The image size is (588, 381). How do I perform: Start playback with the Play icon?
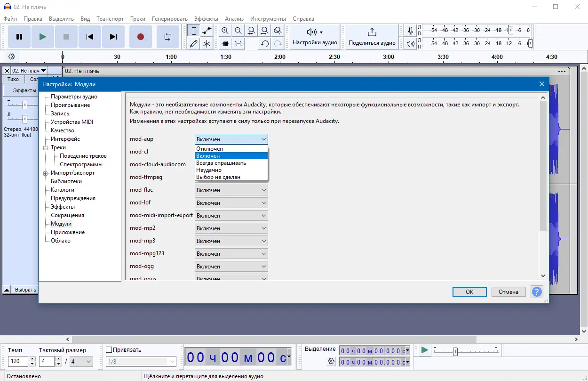click(42, 36)
